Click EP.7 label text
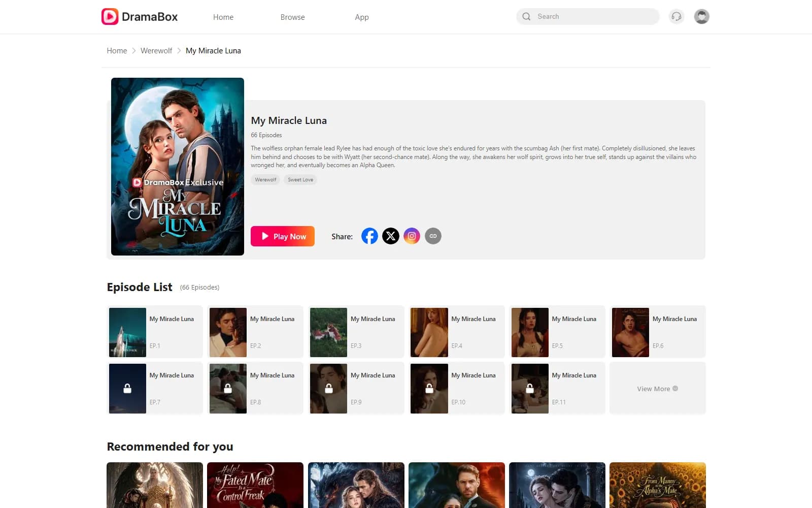 [x=155, y=402]
